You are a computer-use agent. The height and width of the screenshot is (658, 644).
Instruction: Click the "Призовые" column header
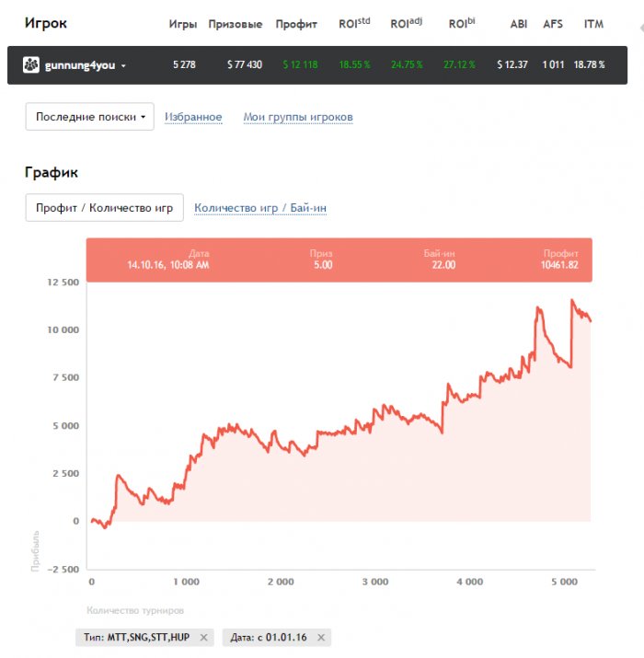pos(236,24)
